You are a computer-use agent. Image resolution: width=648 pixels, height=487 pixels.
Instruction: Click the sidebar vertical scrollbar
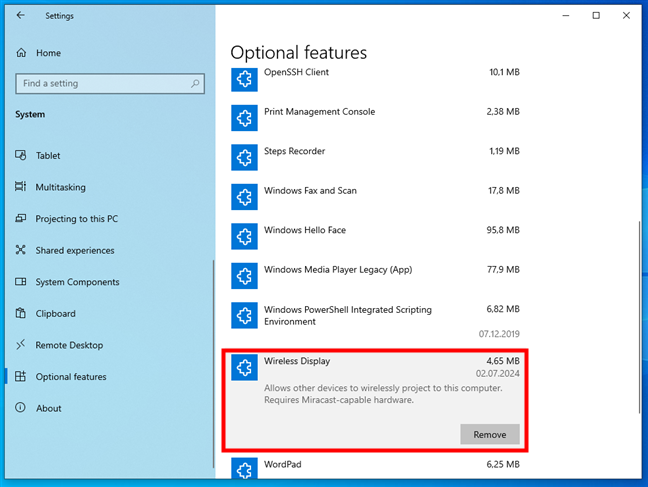pyautogui.click(x=213, y=364)
